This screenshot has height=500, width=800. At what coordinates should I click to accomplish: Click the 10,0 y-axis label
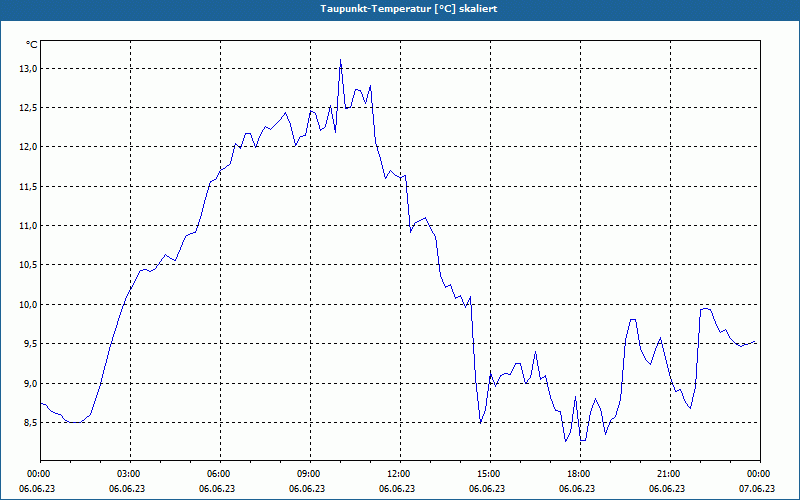pos(29,305)
